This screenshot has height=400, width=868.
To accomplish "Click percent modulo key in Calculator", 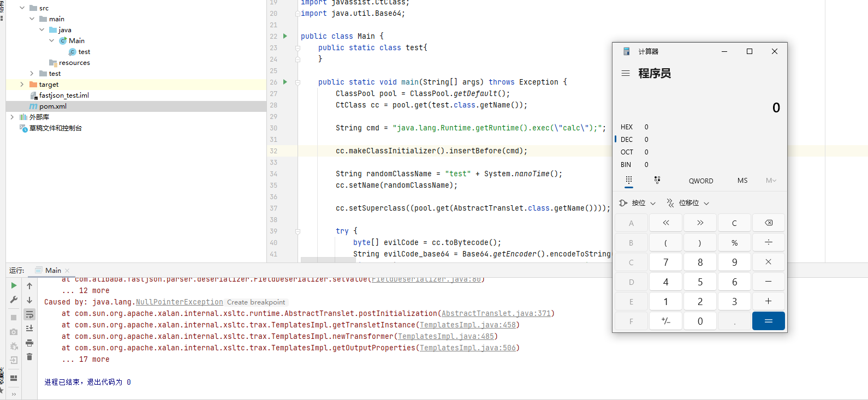I will tap(734, 242).
